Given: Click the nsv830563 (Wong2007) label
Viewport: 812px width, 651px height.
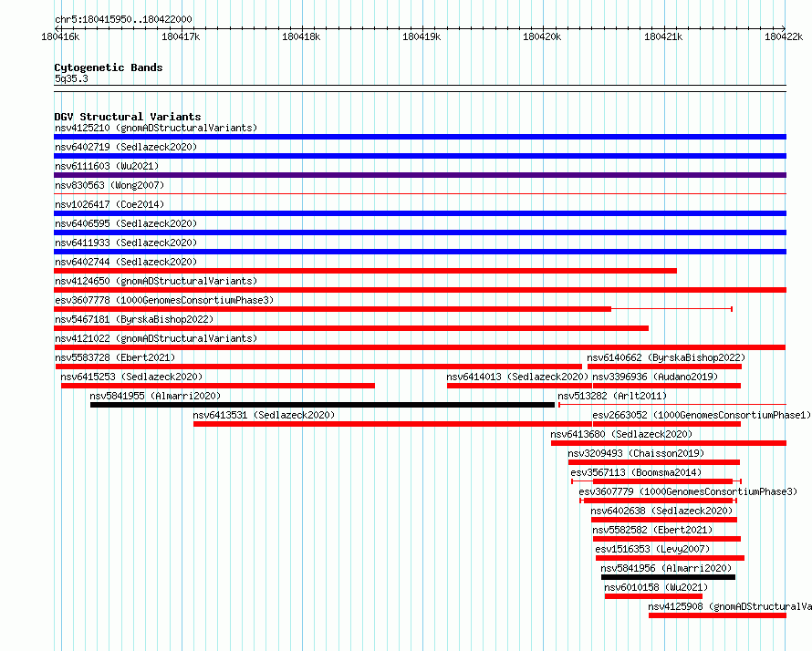Looking at the screenshot, I should point(109,185).
